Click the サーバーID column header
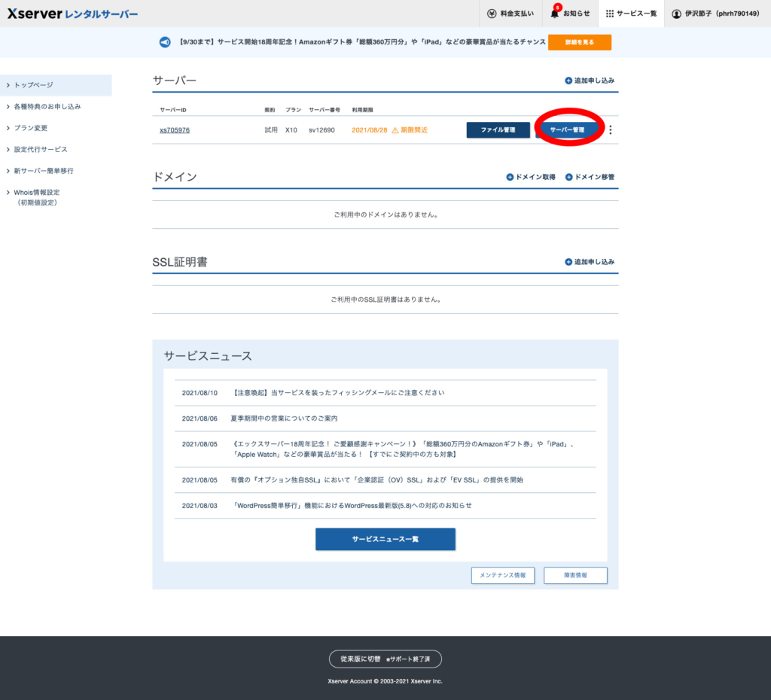 (173, 110)
